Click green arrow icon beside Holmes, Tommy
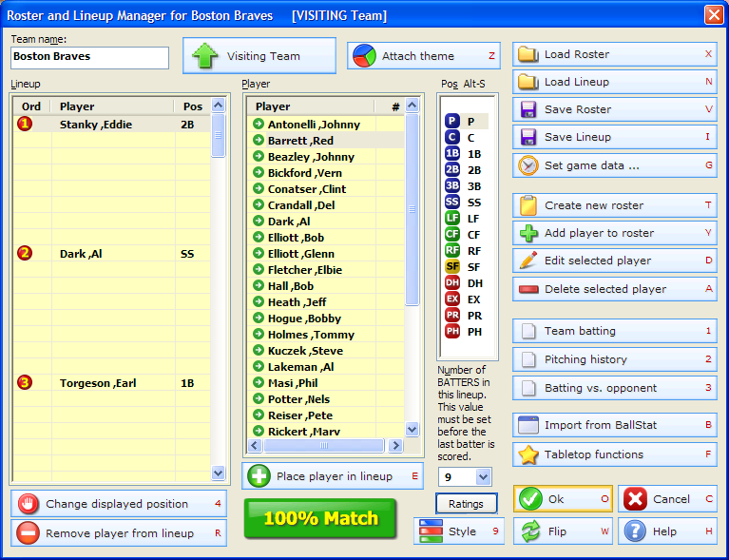The image size is (729, 560). click(259, 334)
